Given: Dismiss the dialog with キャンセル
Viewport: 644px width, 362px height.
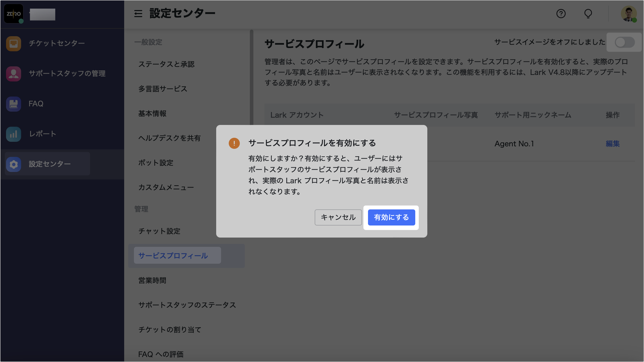Looking at the screenshot, I should [338, 217].
